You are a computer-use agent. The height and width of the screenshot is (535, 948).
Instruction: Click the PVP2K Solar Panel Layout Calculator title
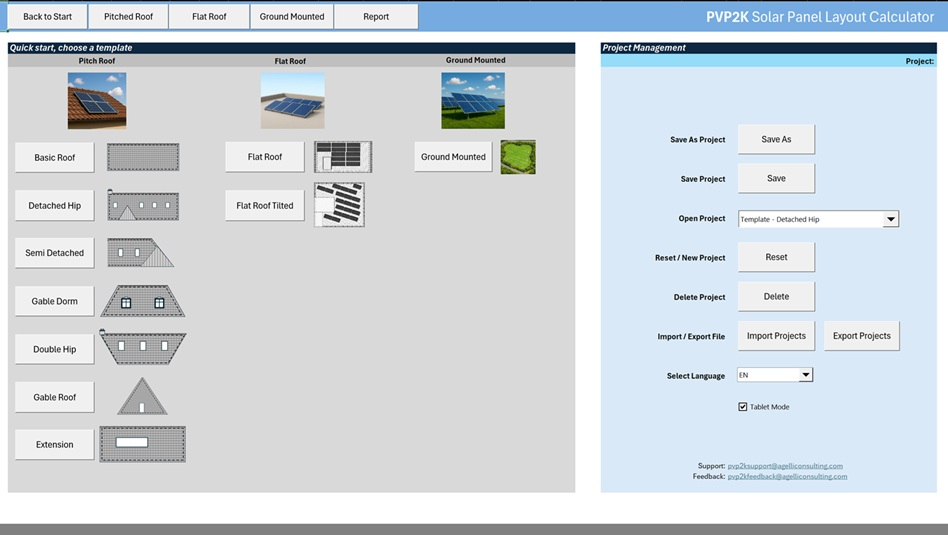pos(820,17)
